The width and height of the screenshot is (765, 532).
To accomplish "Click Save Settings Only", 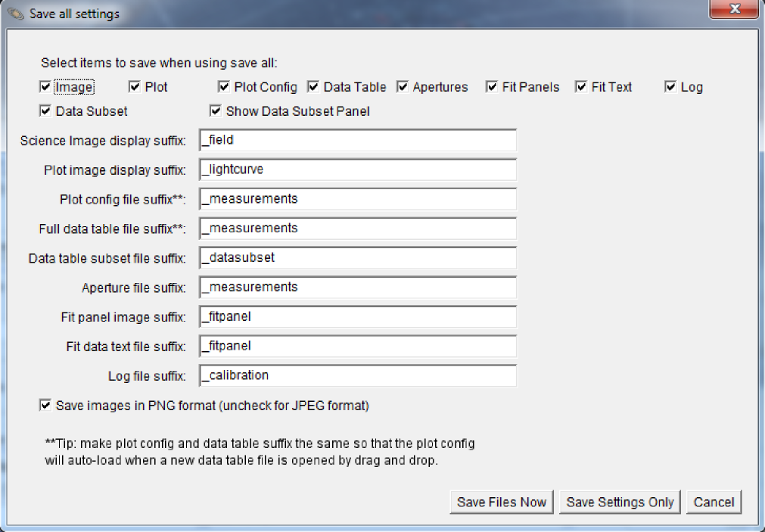I will pyautogui.click(x=620, y=502).
